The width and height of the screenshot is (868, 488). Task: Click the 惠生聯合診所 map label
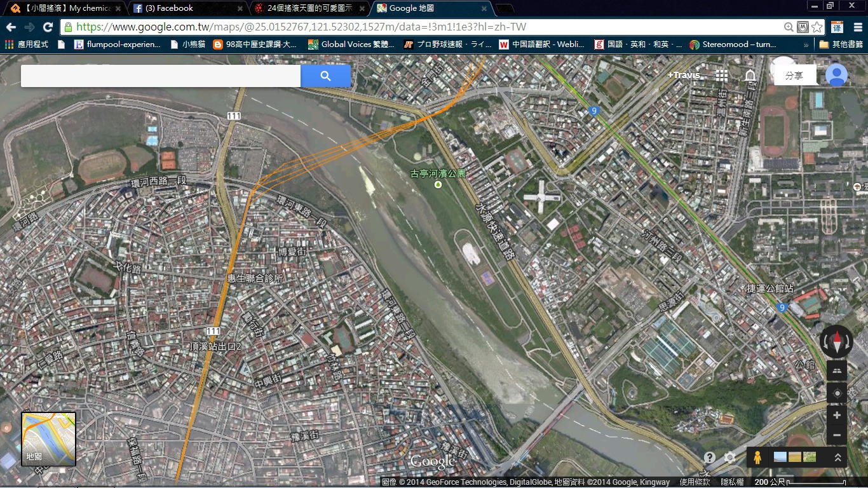coord(255,278)
